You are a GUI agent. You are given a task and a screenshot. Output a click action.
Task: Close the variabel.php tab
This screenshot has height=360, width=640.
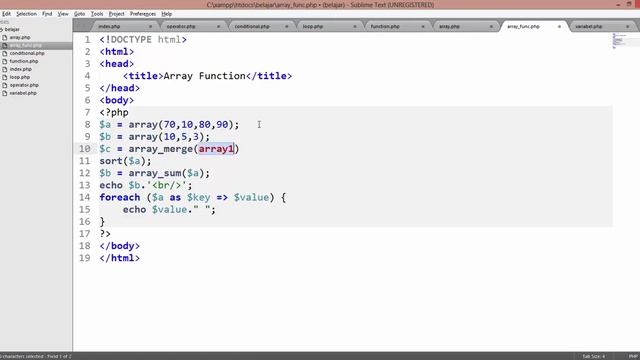(628, 27)
